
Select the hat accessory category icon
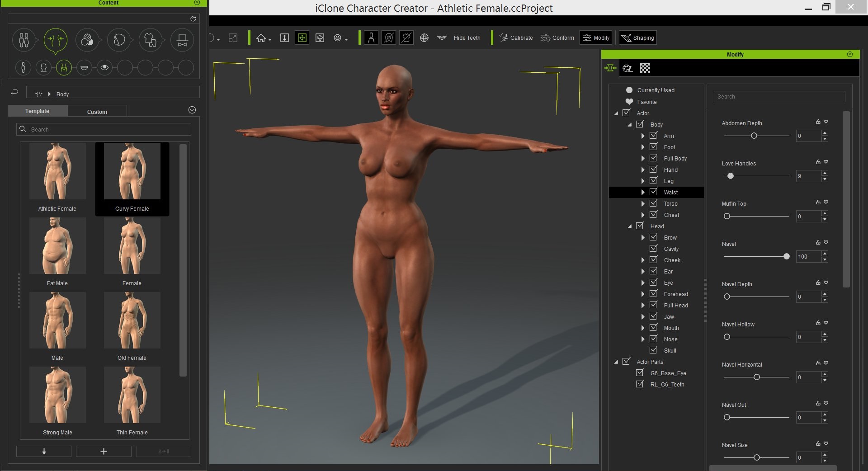182,41
